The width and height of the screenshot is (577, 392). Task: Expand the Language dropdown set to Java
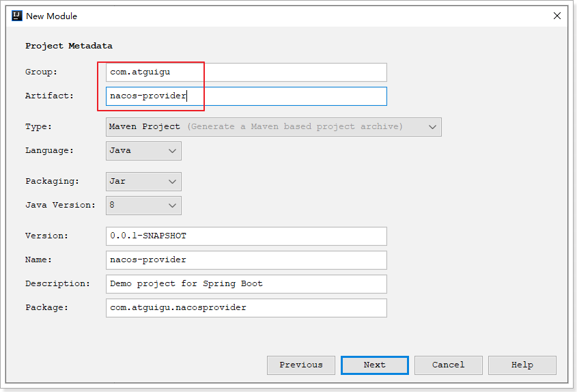tap(143, 151)
